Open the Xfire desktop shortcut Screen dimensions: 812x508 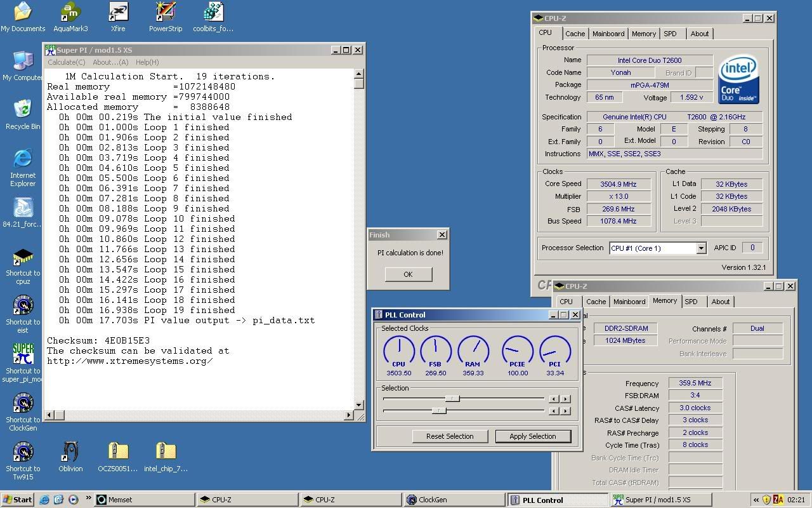click(118, 17)
